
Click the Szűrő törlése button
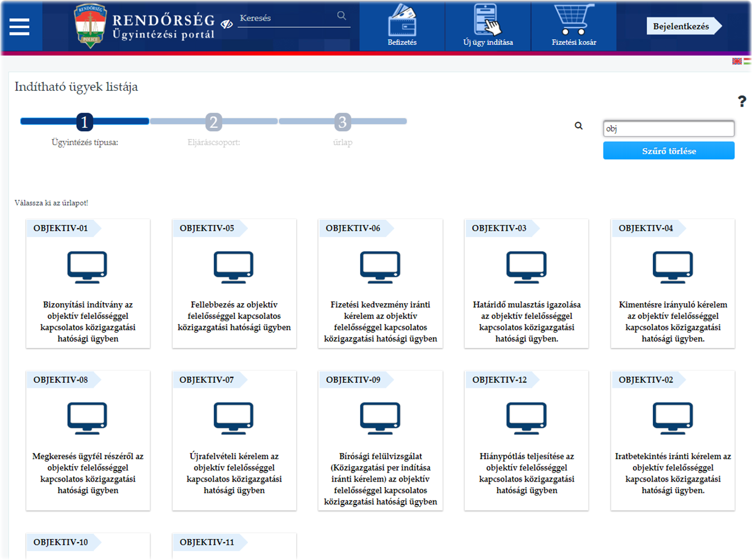click(x=668, y=151)
